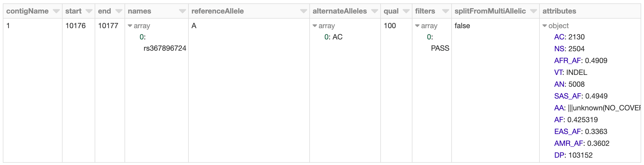Collapse the names array triangle
Screen dimensions: 644x165
click(x=130, y=26)
